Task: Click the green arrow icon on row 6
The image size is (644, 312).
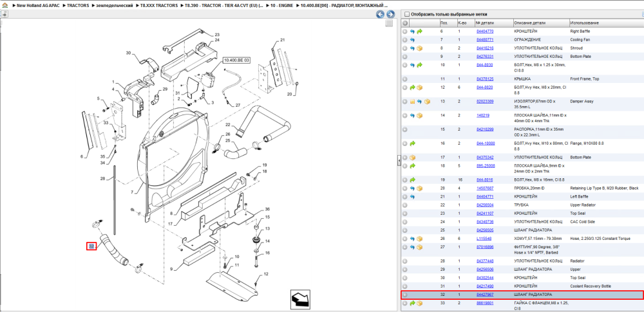Action: tap(419, 31)
